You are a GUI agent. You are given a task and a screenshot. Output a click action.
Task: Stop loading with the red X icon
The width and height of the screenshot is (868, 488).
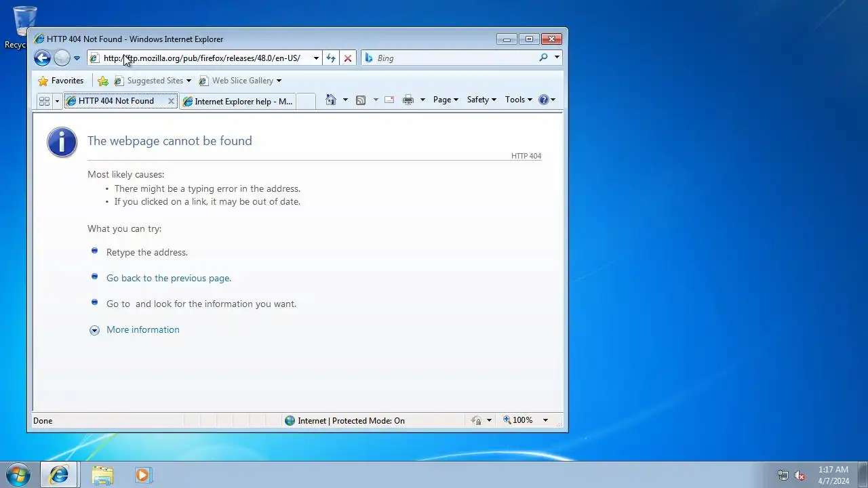pos(348,58)
